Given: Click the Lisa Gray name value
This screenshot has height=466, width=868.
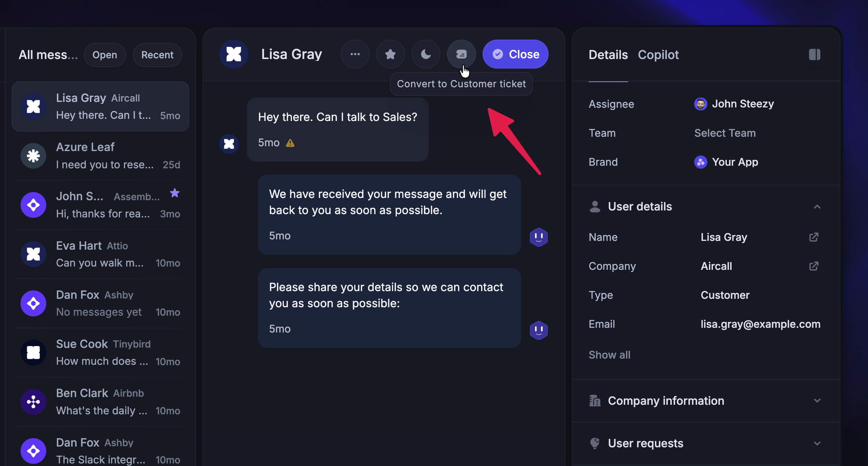Looking at the screenshot, I should click(x=724, y=237).
